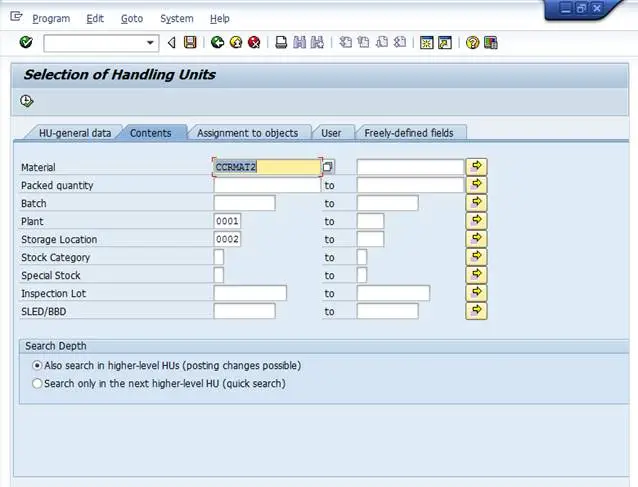Click the Previous Page icon
638x487 pixels.
click(363, 42)
